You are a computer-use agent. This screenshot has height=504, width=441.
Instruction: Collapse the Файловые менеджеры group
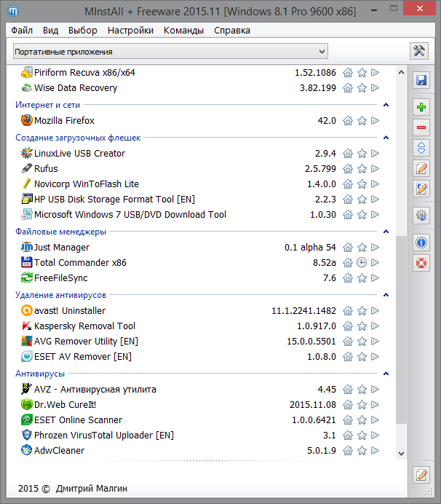click(386, 232)
